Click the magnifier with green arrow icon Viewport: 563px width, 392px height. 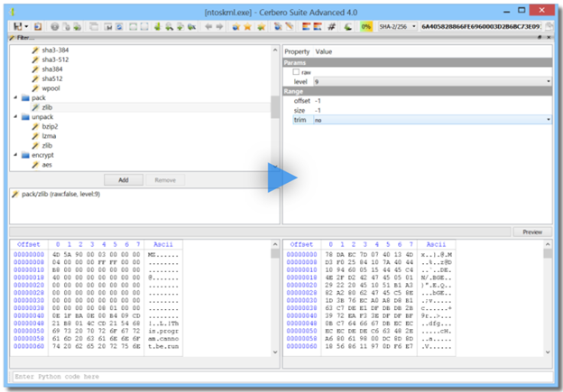(169, 26)
